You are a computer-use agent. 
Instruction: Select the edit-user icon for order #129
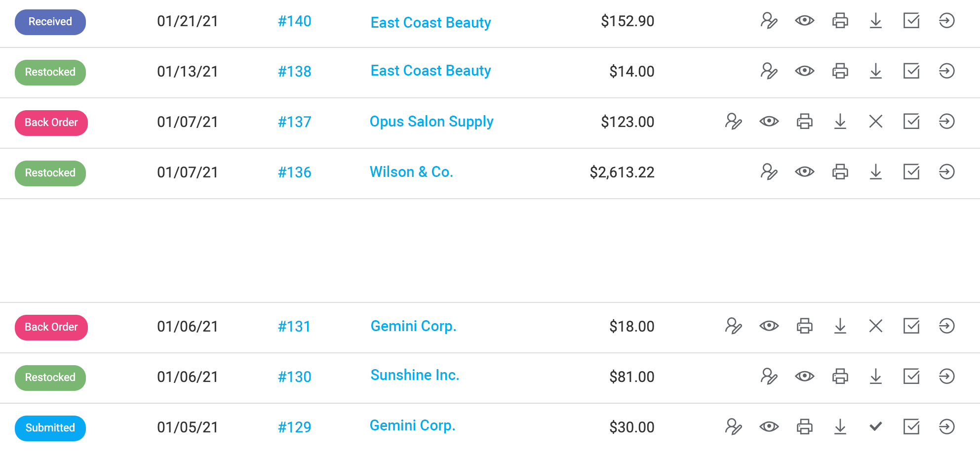click(x=734, y=426)
